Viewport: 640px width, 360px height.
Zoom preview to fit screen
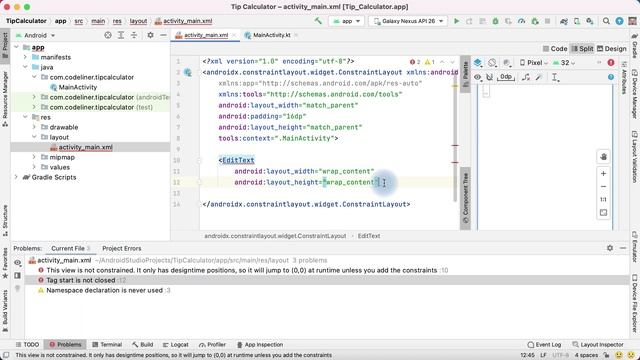603,213
